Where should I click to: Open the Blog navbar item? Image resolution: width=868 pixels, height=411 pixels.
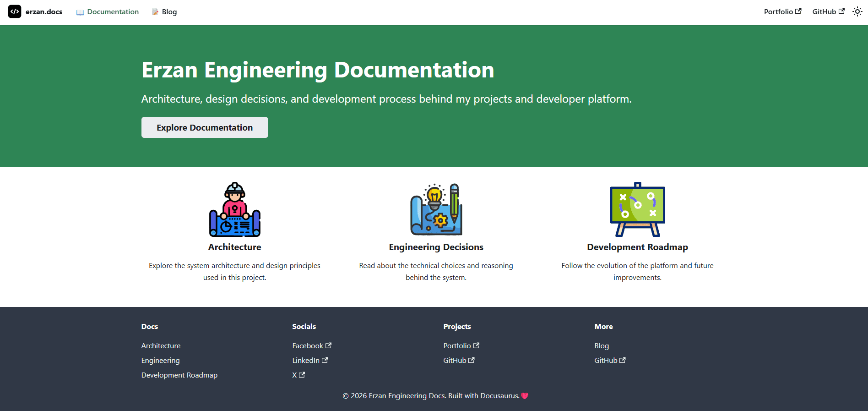point(164,11)
